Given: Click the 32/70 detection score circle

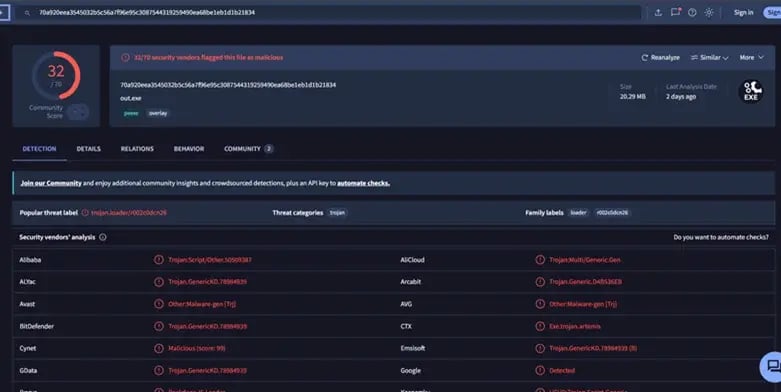Looking at the screenshot, I should click(x=56, y=75).
